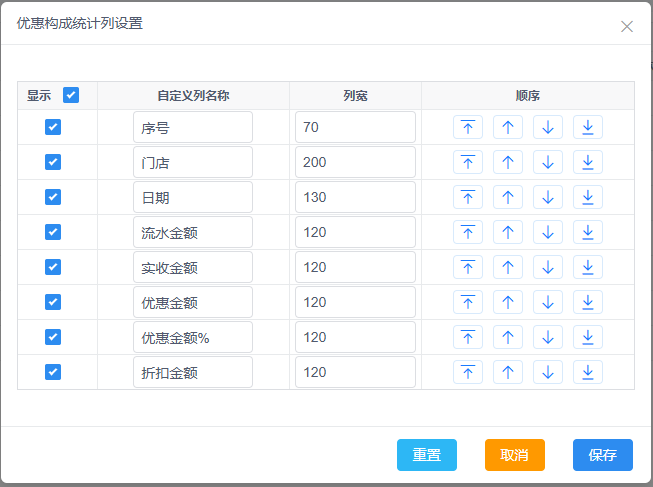Move 门店 row up one
The image size is (653, 487).
(x=508, y=162)
